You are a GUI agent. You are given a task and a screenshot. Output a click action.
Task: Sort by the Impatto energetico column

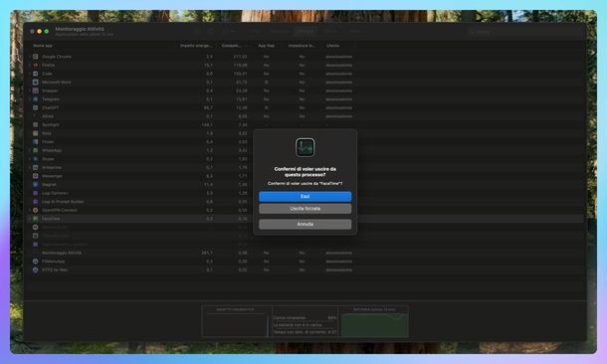[195, 46]
